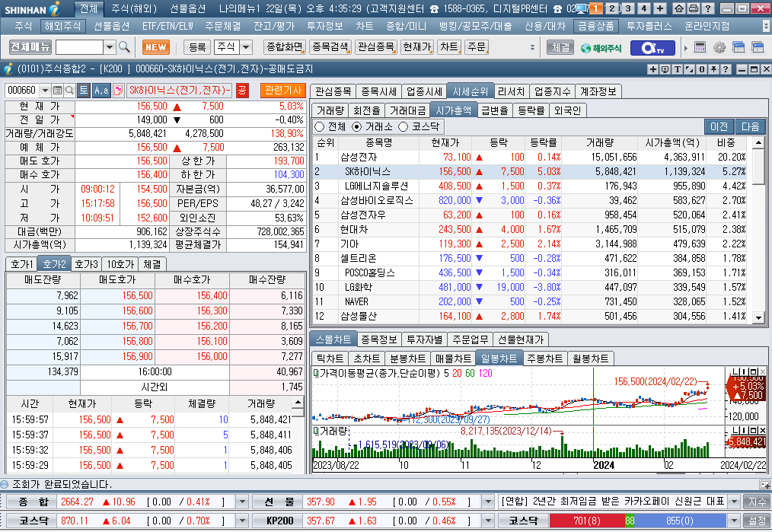Click the plus icon in stock window title bar

coord(653,69)
